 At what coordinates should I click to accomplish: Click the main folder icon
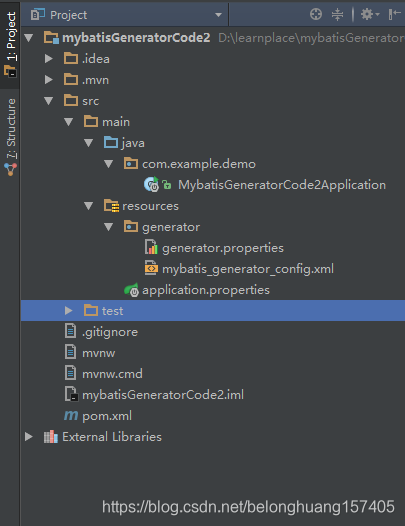pos(91,121)
